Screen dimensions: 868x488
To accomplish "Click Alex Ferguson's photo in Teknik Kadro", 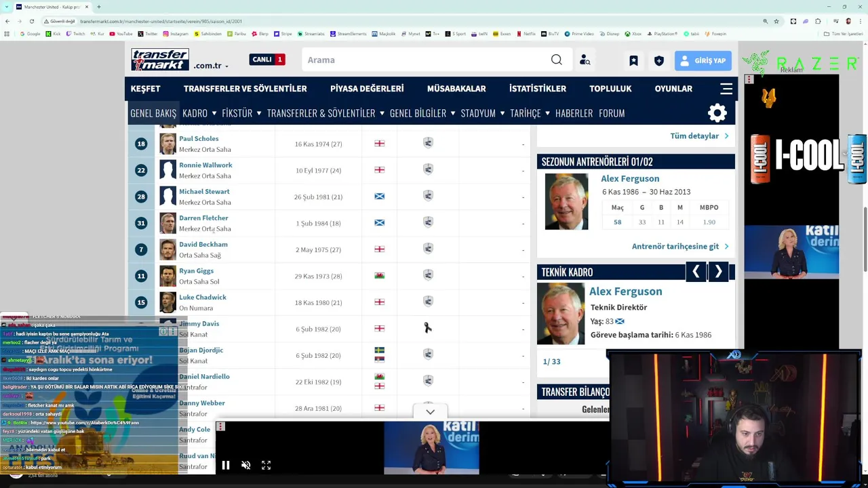I will [x=561, y=314].
